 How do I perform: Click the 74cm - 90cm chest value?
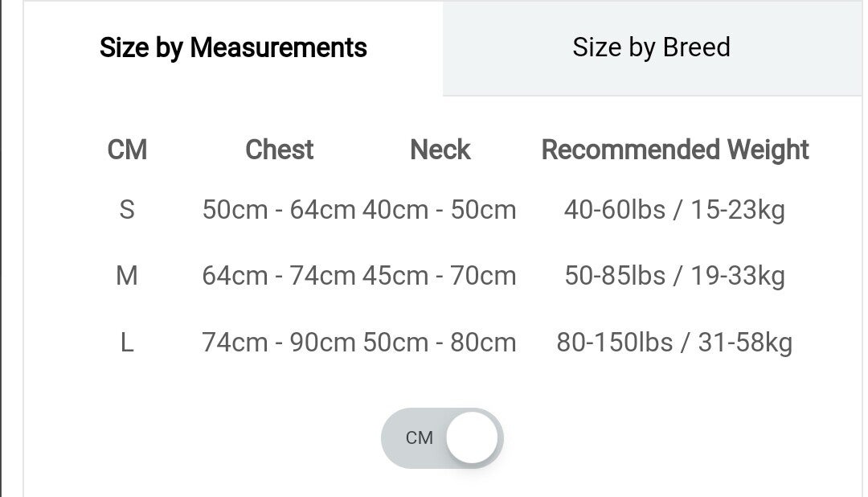[278, 343]
